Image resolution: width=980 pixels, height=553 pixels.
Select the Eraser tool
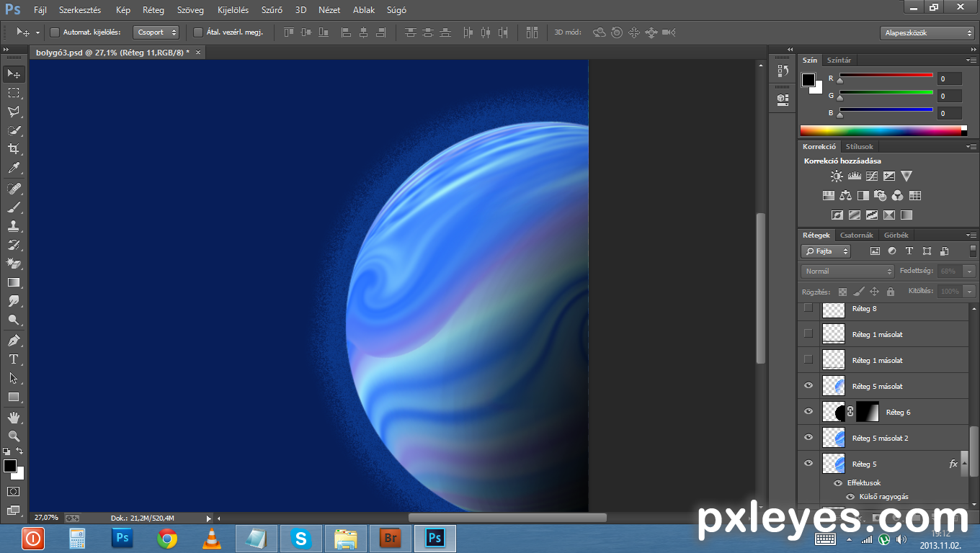[14, 264]
